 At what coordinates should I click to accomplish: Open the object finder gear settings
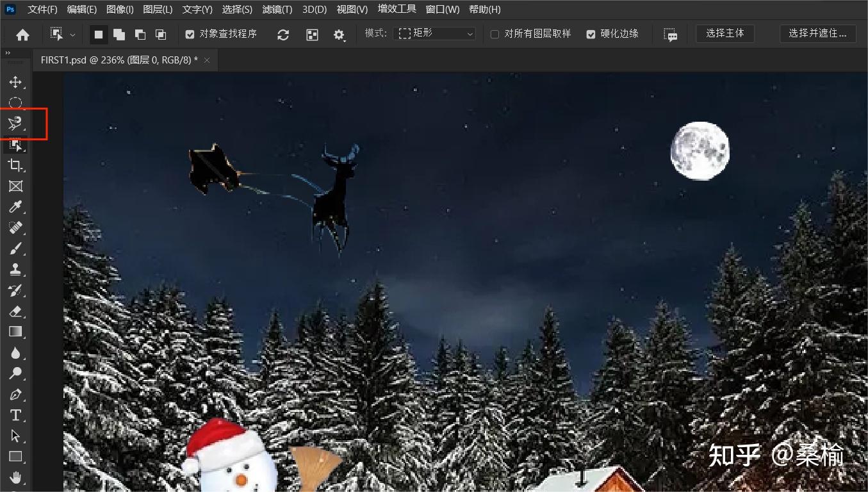pyautogui.click(x=340, y=35)
